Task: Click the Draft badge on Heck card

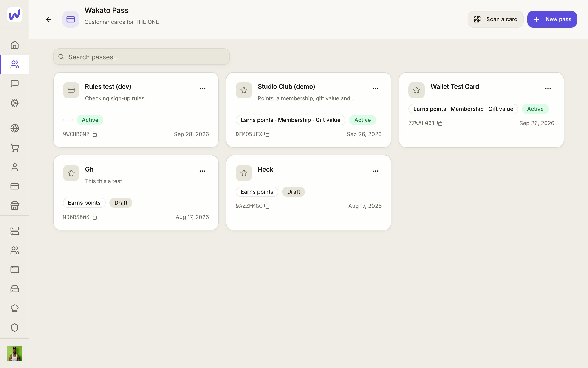Action: tap(293, 192)
